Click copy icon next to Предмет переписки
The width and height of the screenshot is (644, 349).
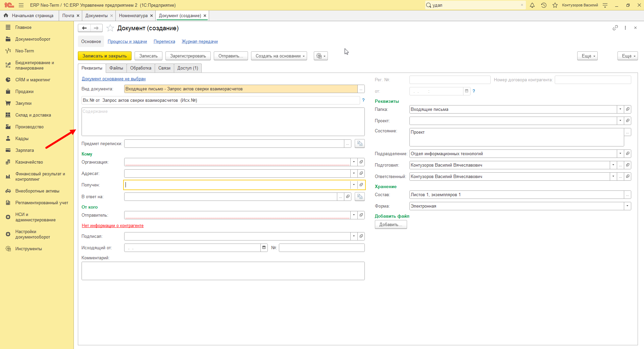(360, 143)
